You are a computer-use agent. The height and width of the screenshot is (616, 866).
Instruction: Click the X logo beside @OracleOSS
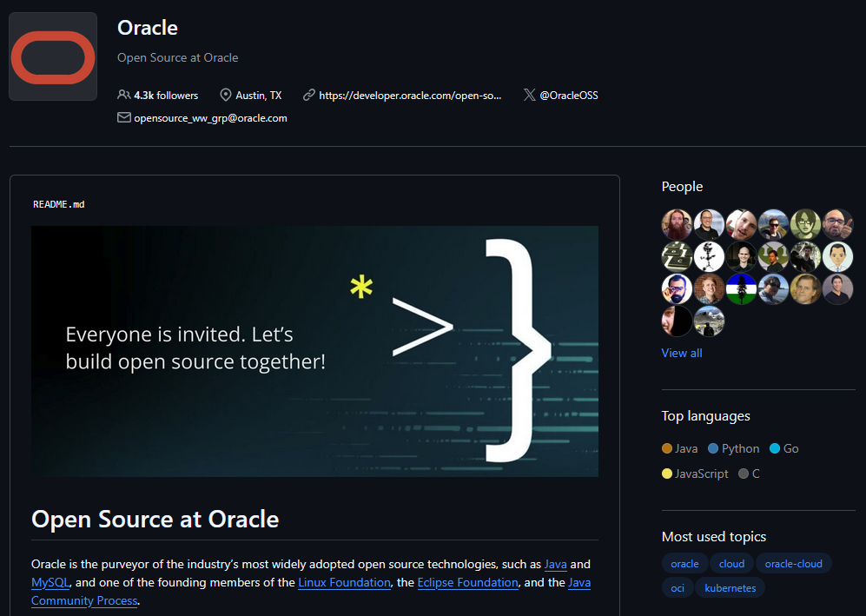click(530, 96)
